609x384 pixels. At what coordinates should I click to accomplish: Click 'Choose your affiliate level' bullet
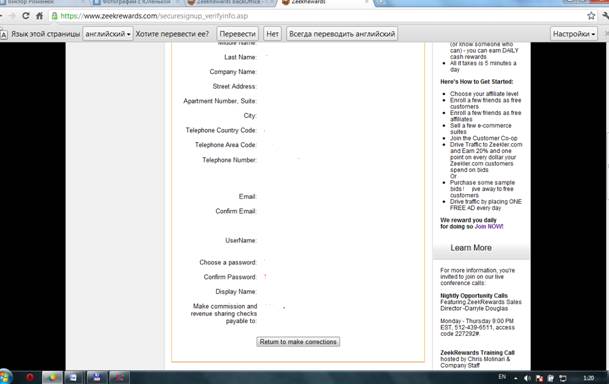(484, 94)
